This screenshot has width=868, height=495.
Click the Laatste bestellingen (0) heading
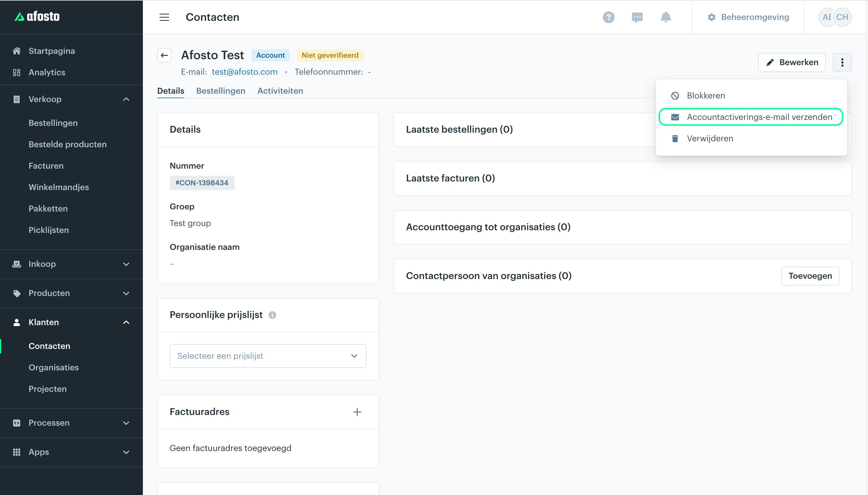click(x=459, y=129)
